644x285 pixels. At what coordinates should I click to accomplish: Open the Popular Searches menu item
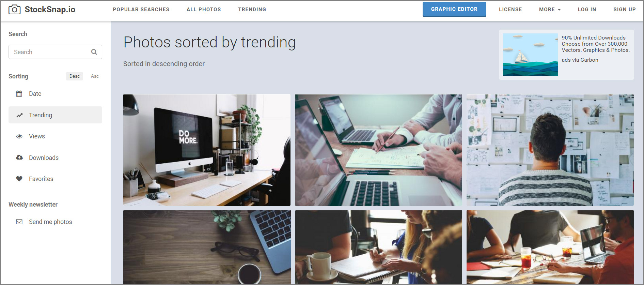pos(141,10)
